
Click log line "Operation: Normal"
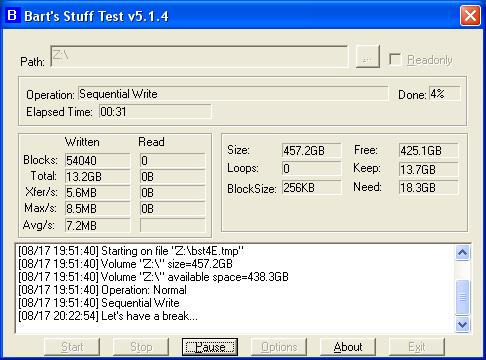point(102,290)
